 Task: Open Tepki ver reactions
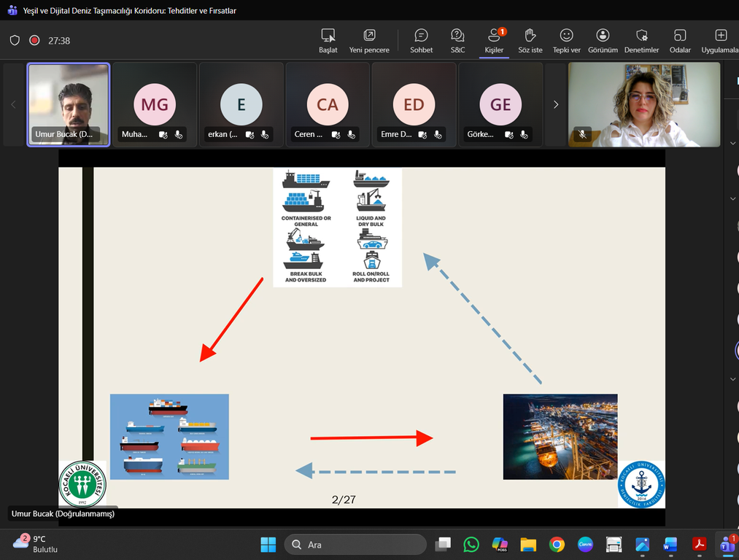[x=566, y=40]
